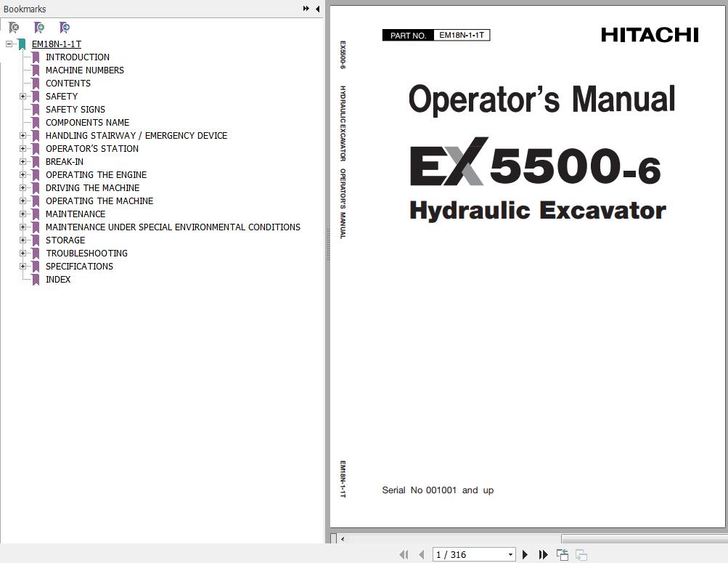Open the INDEX bookmark
Image resolution: width=728 pixels, height=563 pixels.
(58, 279)
